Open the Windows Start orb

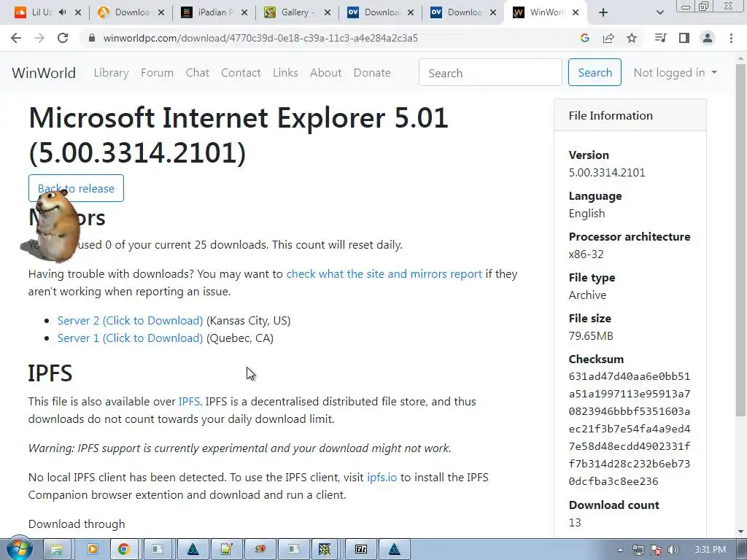point(19,549)
